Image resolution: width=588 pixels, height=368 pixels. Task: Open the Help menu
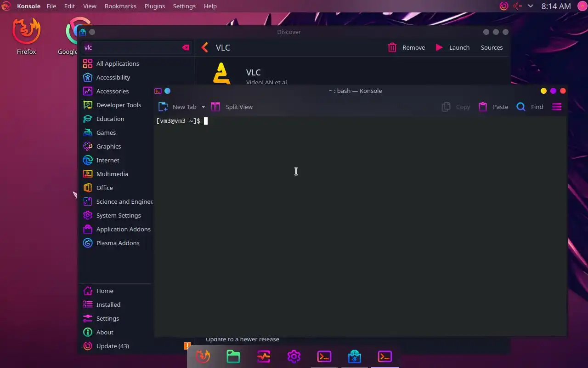click(210, 6)
